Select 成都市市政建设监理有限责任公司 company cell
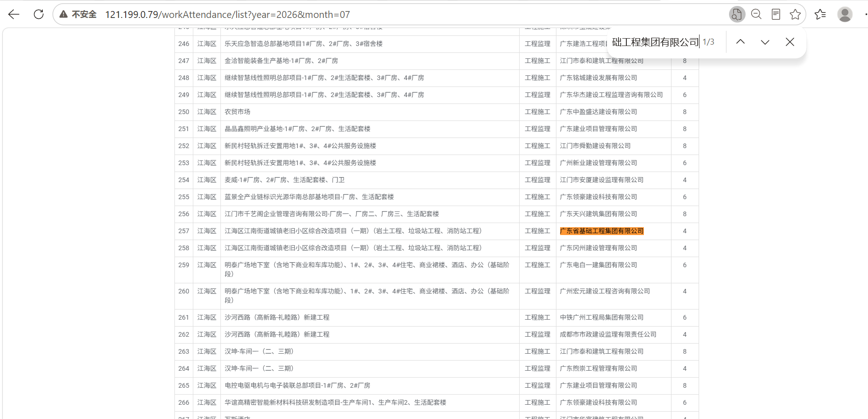Image resolution: width=868 pixels, height=419 pixels. 608,334
